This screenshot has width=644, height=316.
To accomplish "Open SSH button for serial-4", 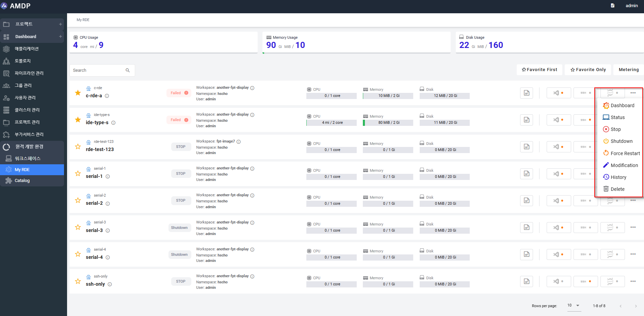I will (585, 254).
